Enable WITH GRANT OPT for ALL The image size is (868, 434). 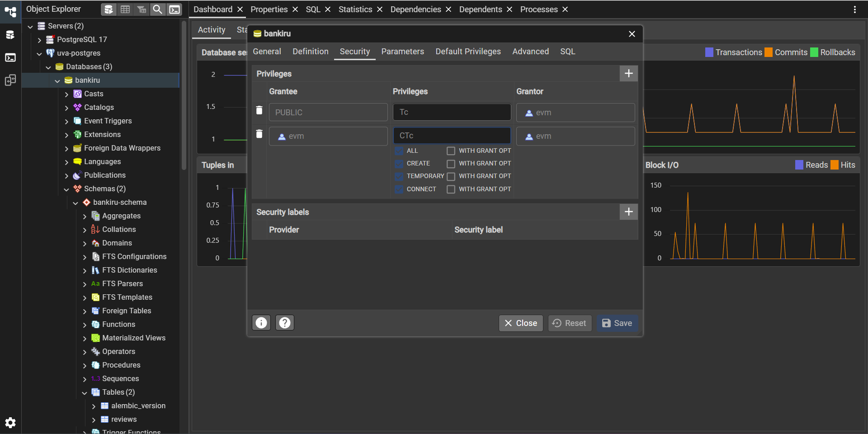[451, 151]
